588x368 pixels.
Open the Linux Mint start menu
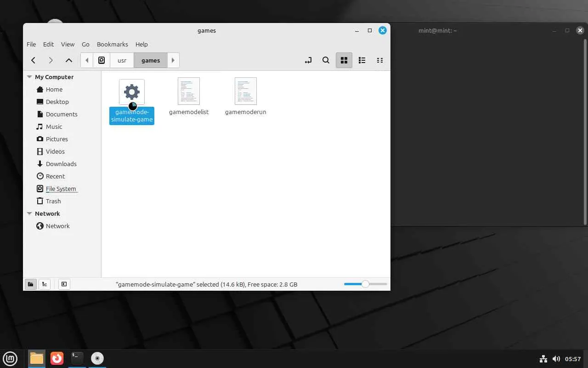pos(10,358)
